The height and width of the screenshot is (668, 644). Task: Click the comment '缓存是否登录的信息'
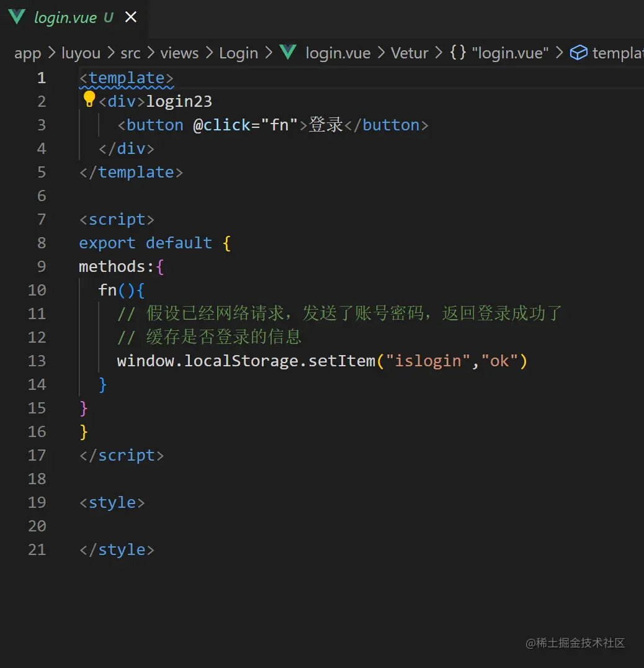coord(224,337)
